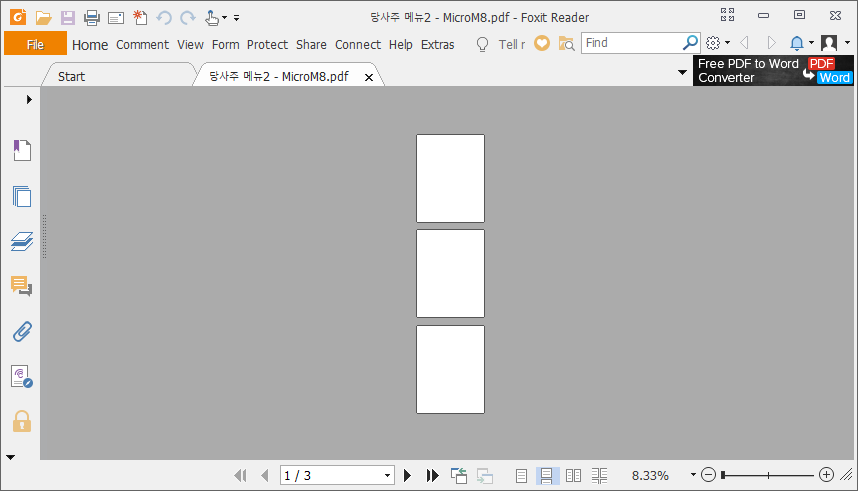Screen dimensions: 858x491
Task: Open advanced search folder icon
Action: [566, 43]
